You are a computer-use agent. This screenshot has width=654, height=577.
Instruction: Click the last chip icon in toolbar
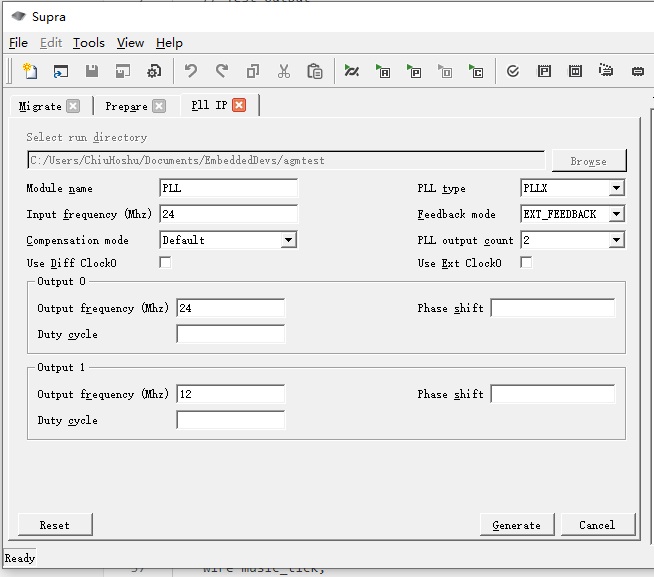(x=637, y=72)
